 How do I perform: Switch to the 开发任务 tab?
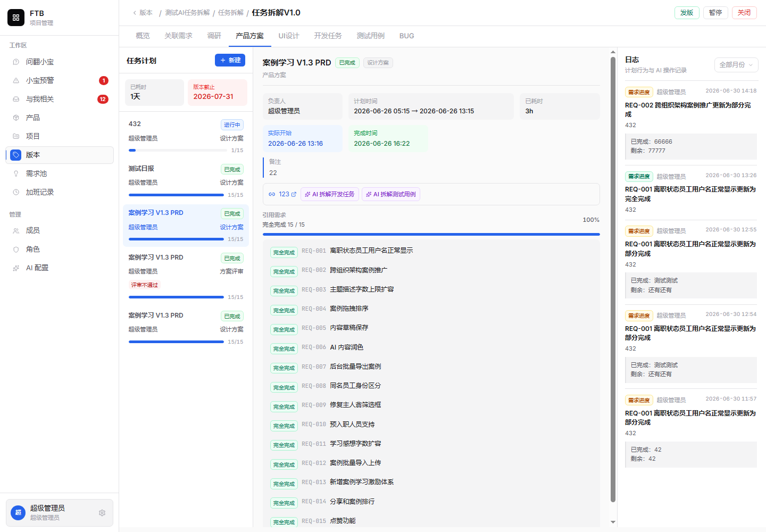point(328,36)
